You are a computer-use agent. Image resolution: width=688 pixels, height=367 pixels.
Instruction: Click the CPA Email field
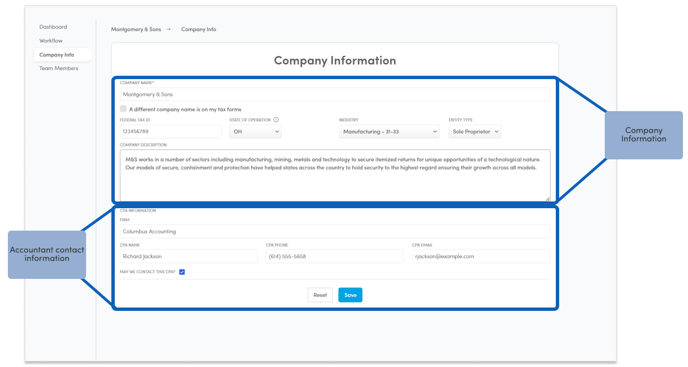click(x=481, y=256)
